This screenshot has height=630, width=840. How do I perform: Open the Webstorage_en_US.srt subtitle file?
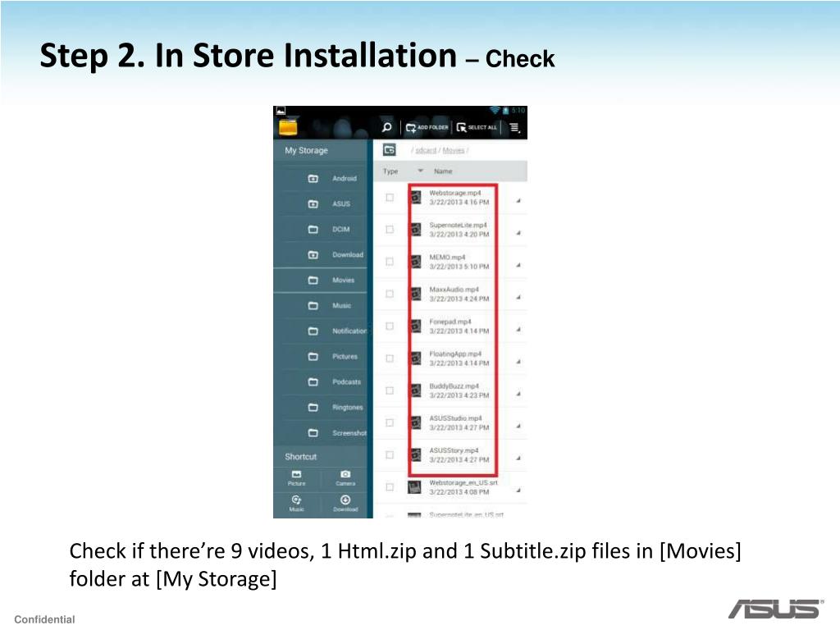[x=463, y=482]
